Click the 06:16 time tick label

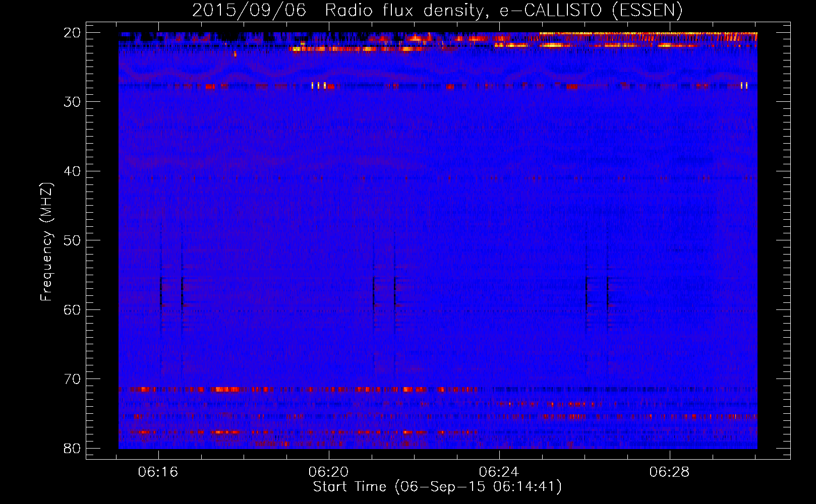pyautogui.click(x=158, y=472)
